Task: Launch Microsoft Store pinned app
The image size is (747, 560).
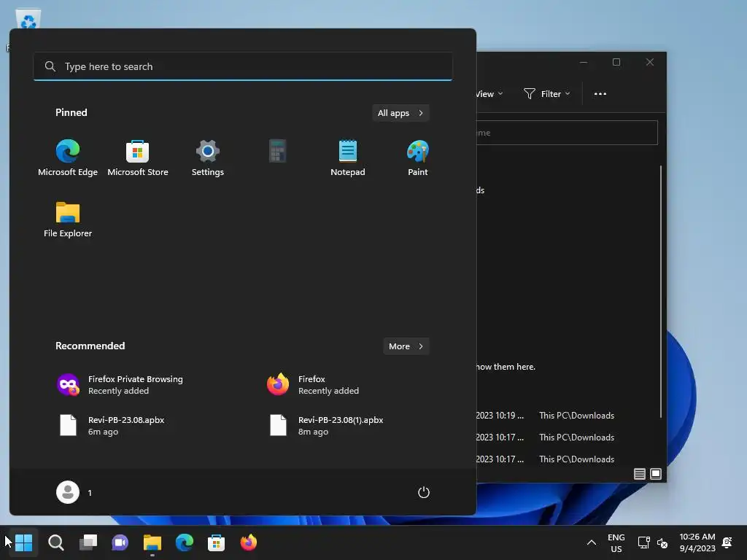Action: pos(138,158)
